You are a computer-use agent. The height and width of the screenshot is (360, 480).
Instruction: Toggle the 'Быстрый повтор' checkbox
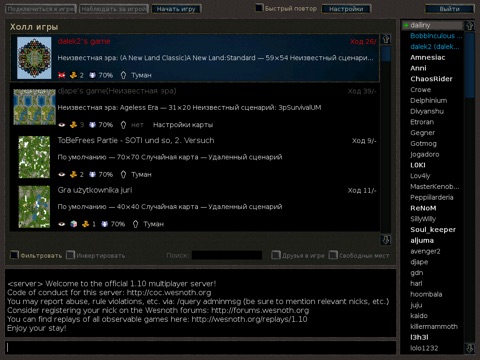coord(259,8)
